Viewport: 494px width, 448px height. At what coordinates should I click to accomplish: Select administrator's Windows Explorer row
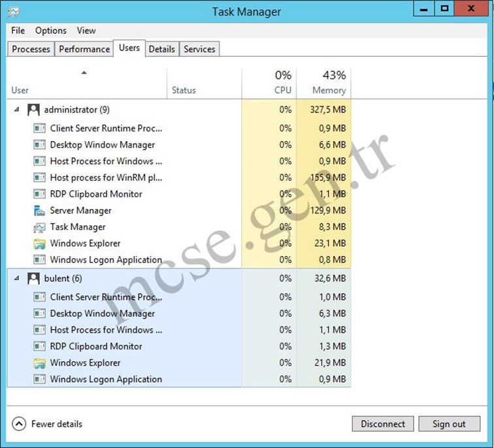178,244
